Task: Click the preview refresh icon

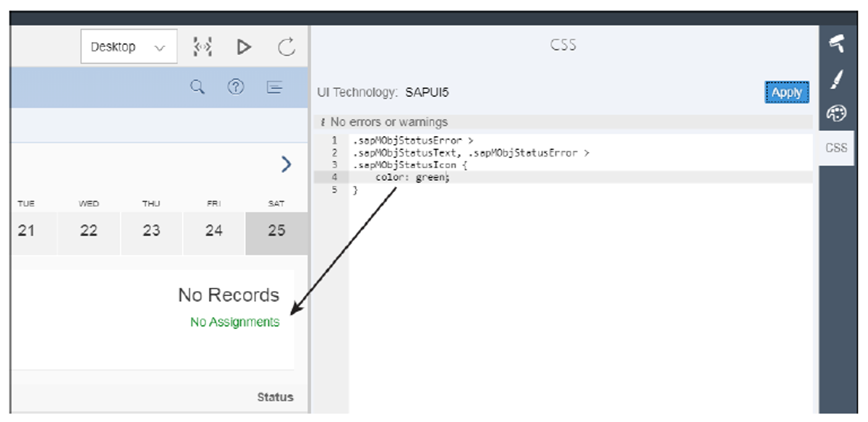Action: point(286,46)
